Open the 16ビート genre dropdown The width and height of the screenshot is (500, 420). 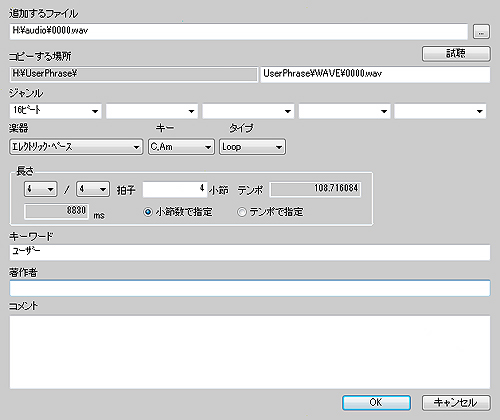click(x=55, y=111)
